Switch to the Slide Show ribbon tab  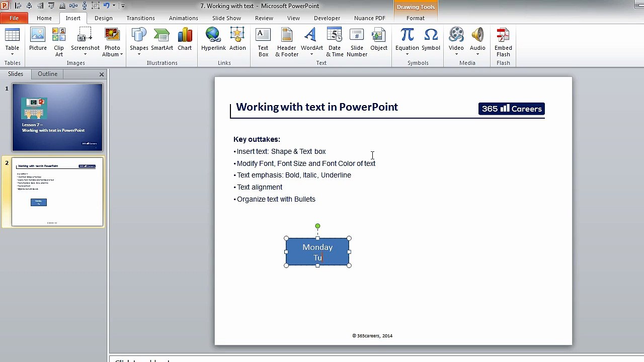click(x=226, y=18)
